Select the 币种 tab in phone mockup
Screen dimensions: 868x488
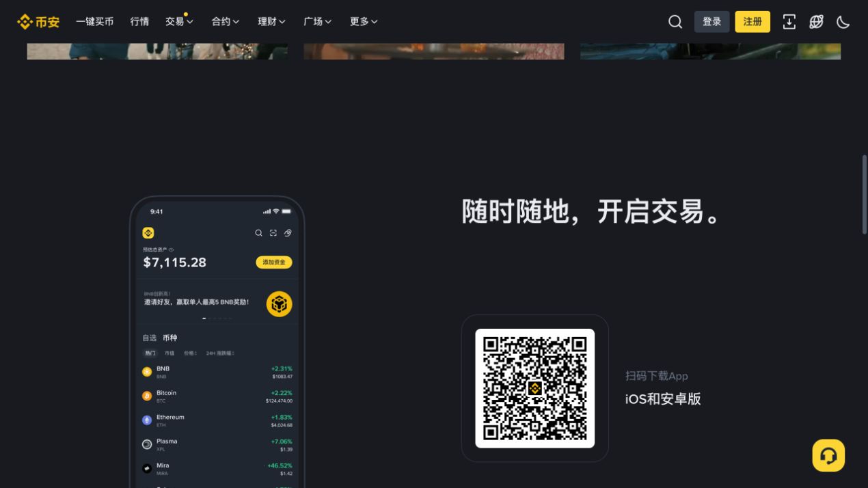169,338
